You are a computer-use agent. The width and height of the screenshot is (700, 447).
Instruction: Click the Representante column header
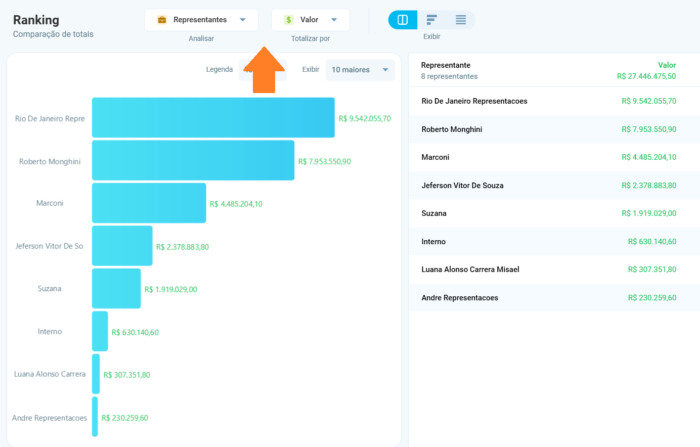[x=445, y=64]
